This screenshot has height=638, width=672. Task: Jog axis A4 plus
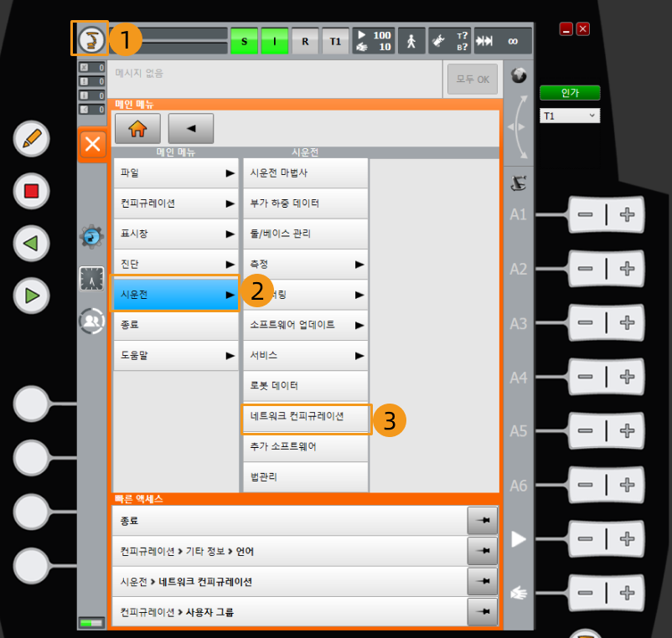pyautogui.click(x=627, y=377)
